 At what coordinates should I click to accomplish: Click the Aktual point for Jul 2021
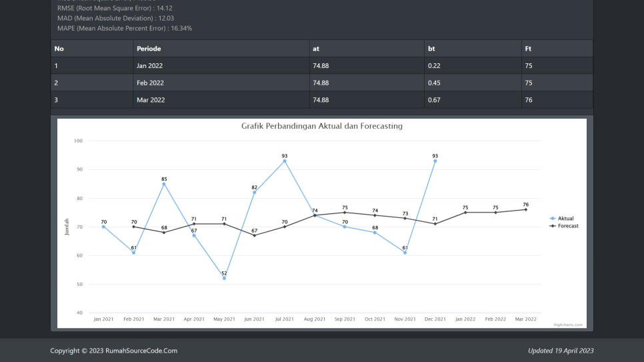(285, 161)
